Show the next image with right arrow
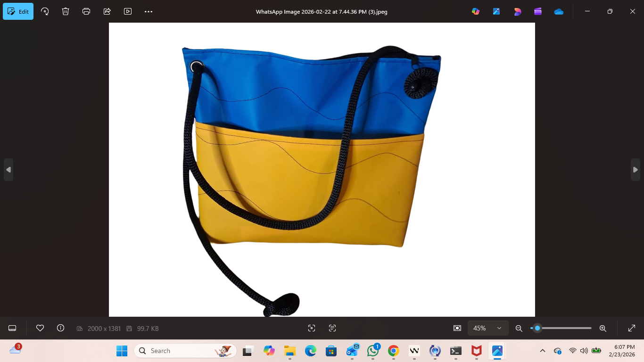The image size is (644, 362). (x=635, y=170)
